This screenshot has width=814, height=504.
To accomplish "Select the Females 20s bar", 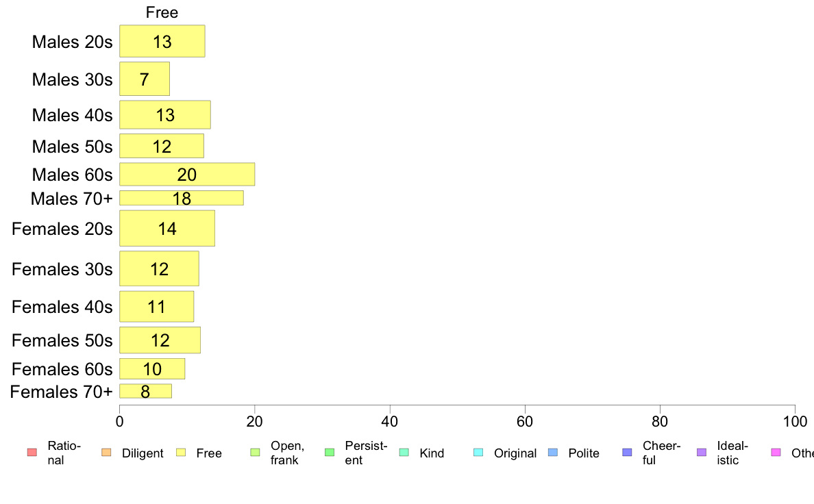I will pyautogui.click(x=167, y=229).
